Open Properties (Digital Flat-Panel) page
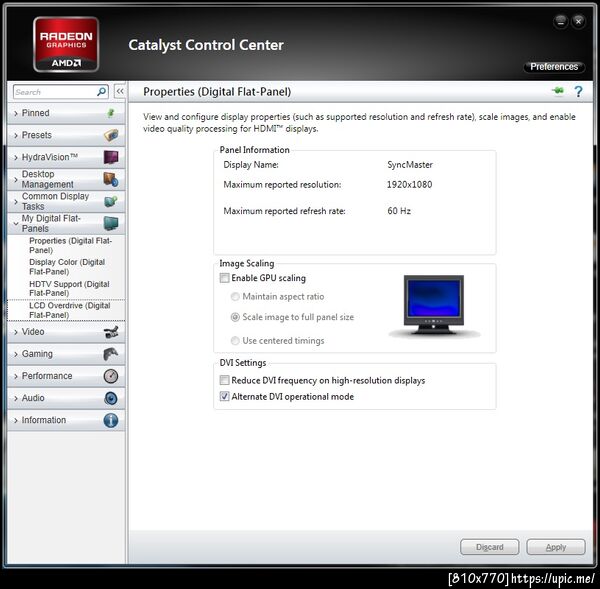 (x=70, y=245)
